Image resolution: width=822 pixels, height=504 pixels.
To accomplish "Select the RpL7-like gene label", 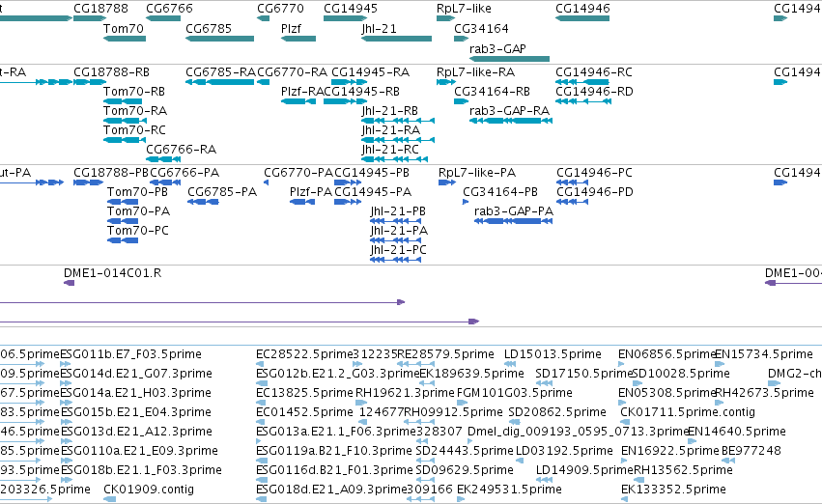I will point(464,9).
